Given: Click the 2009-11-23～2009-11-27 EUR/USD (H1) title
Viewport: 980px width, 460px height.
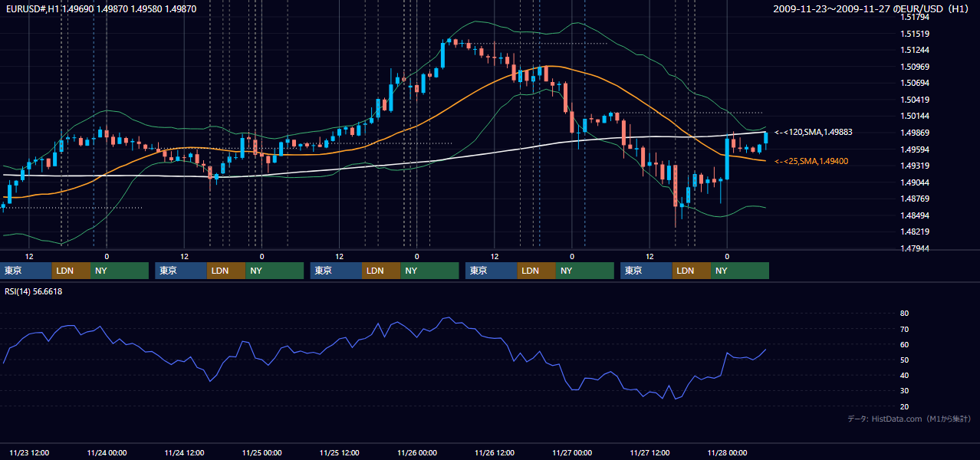Looking at the screenshot, I should pos(872,8).
